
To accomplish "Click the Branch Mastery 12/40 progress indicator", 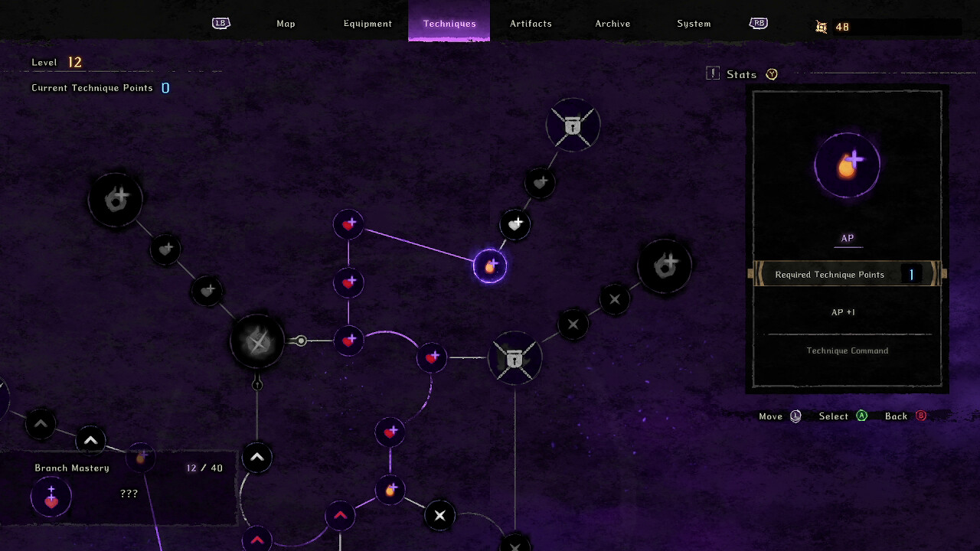I will click(x=203, y=468).
